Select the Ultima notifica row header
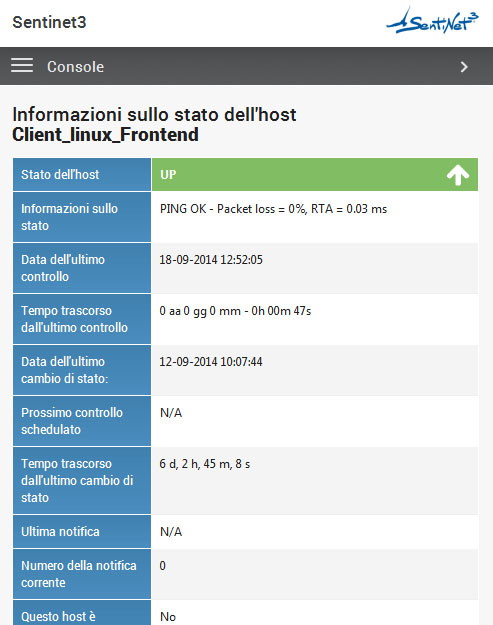Screen dimensions: 493x625 pyautogui.click(x=82, y=532)
